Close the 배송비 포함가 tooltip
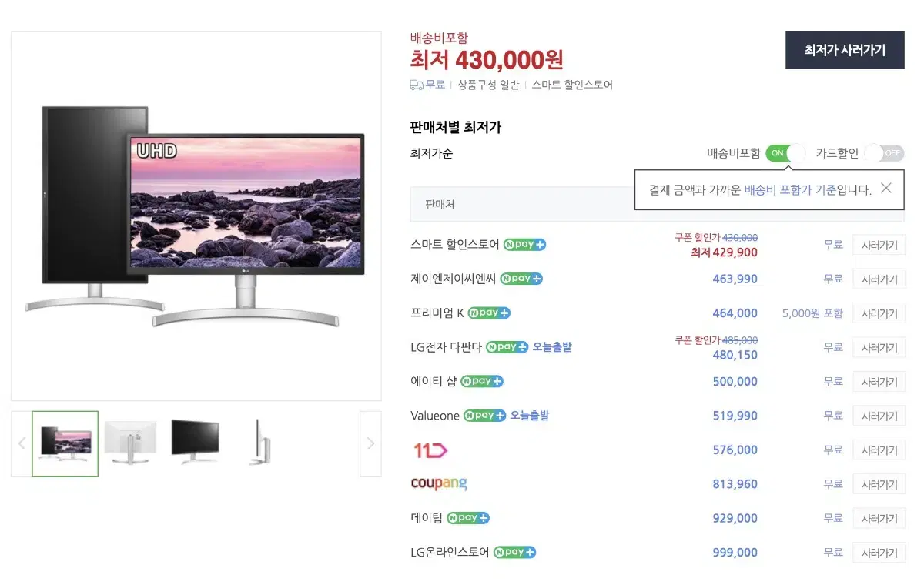The image size is (924, 585). tap(886, 188)
